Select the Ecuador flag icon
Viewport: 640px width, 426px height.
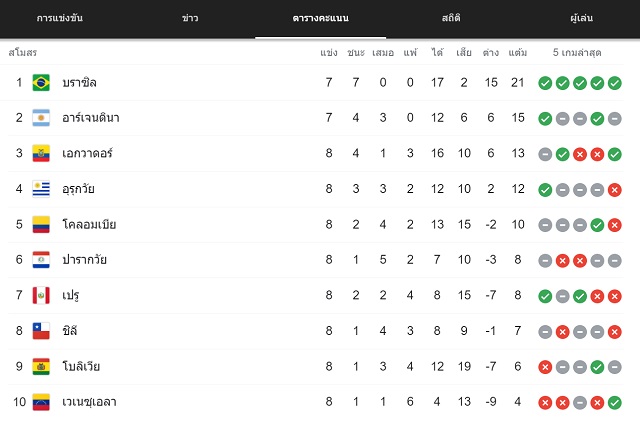coord(41,153)
